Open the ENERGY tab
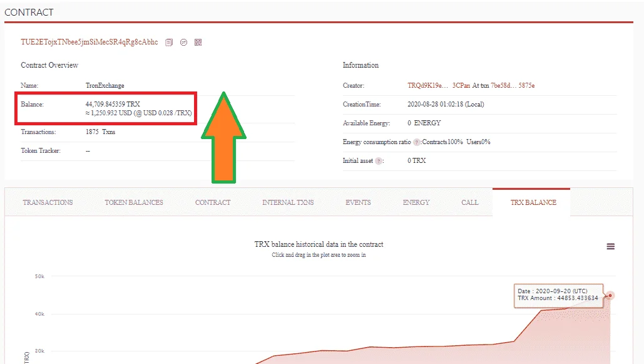644x364 pixels. (x=416, y=202)
